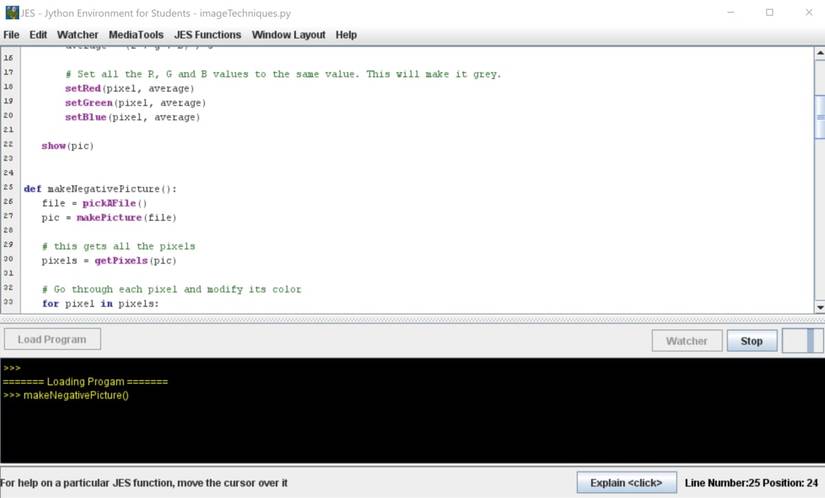Click the JES function help hint text
Viewport: 825px width, 498px height.
tap(144, 483)
